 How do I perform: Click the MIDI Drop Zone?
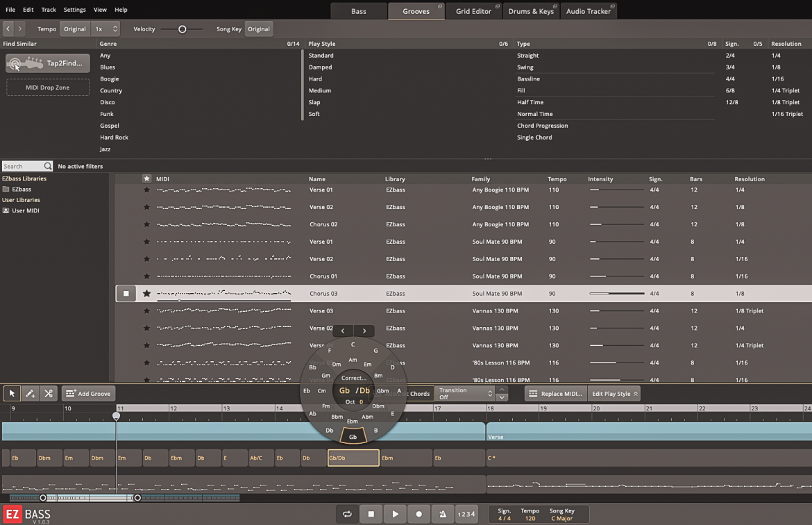pyautogui.click(x=48, y=87)
